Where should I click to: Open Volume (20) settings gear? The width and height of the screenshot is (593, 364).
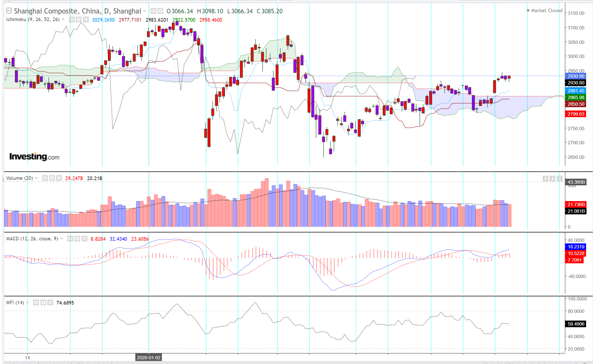point(52,178)
